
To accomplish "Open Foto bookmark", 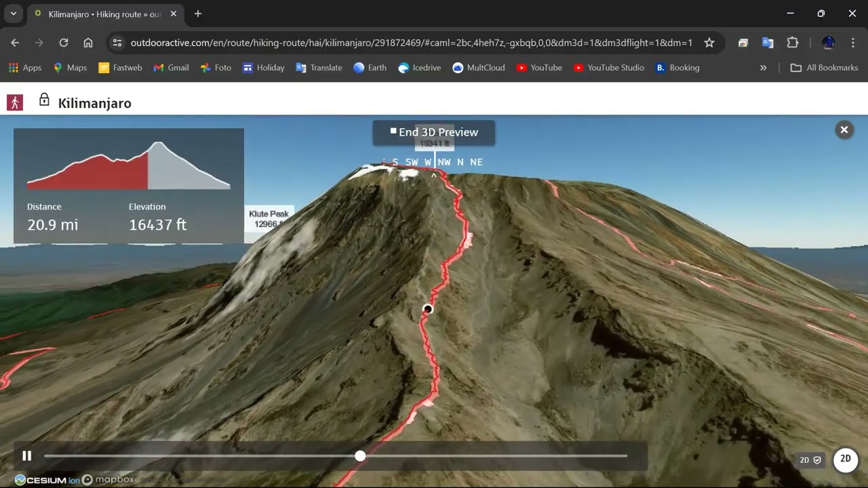I will point(216,68).
